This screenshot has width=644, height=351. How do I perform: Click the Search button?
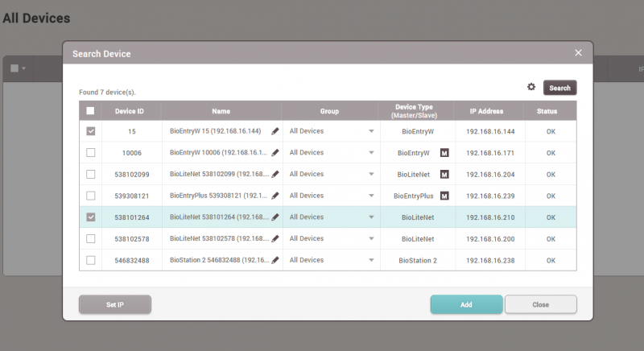pos(559,88)
